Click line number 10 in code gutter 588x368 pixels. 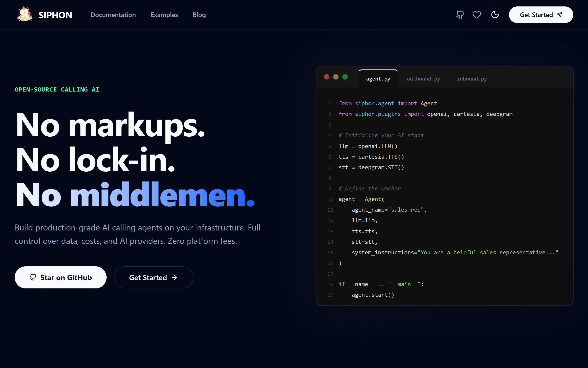click(331, 199)
